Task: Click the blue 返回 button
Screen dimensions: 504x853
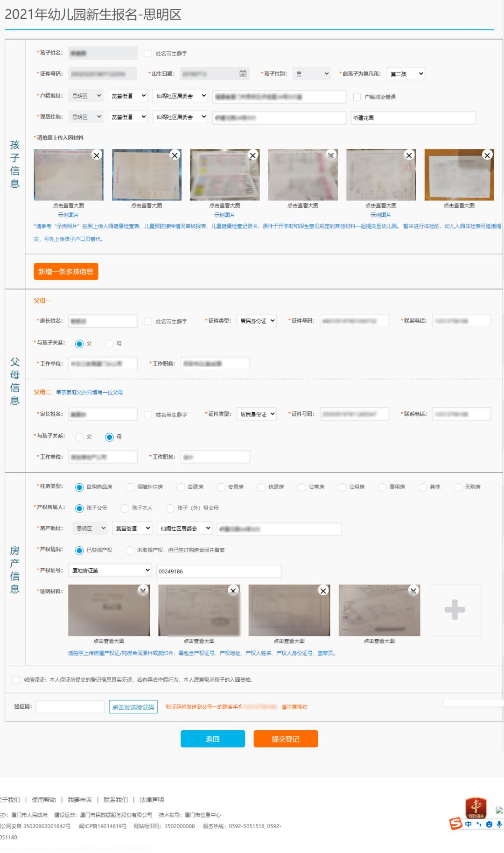Action: pos(213,739)
